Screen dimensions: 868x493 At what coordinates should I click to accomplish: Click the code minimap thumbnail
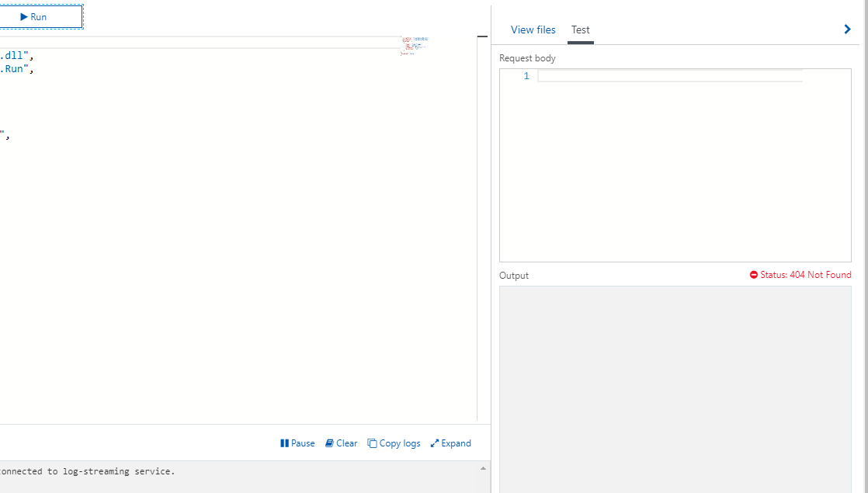(x=415, y=45)
